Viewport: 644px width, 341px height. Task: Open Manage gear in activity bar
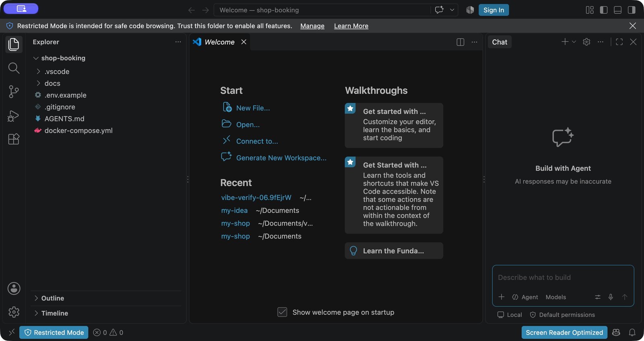pyautogui.click(x=14, y=312)
